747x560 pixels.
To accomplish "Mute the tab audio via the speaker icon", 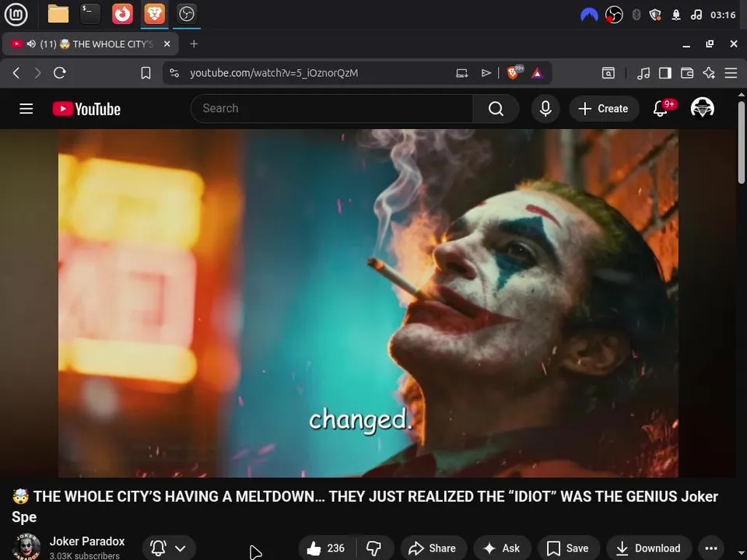I will (31, 44).
